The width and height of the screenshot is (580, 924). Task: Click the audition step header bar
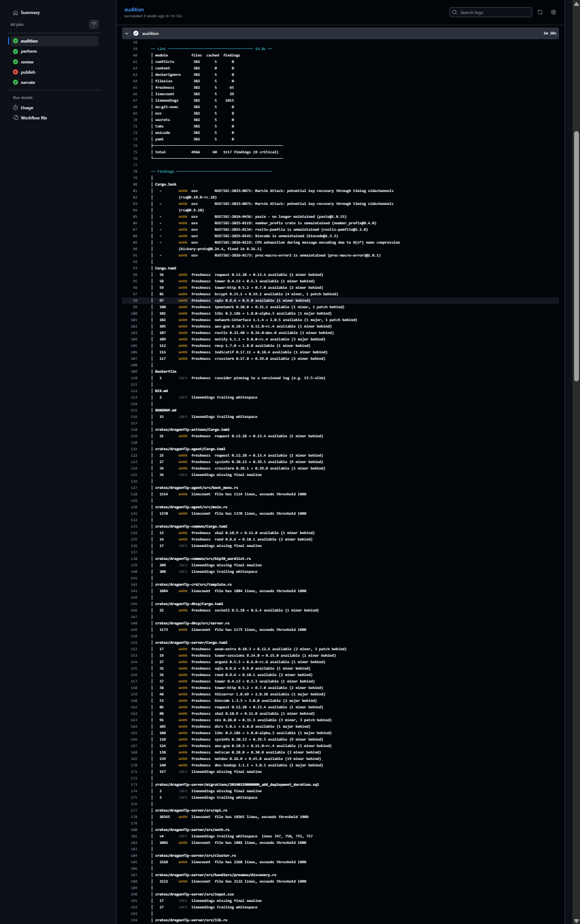coord(340,33)
